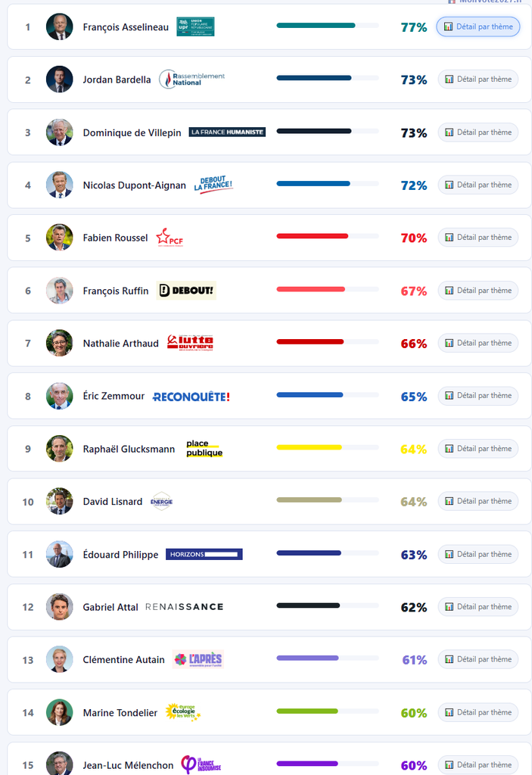Expand Éric Zemmour's theme details
532x775 pixels.
pos(478,396)
